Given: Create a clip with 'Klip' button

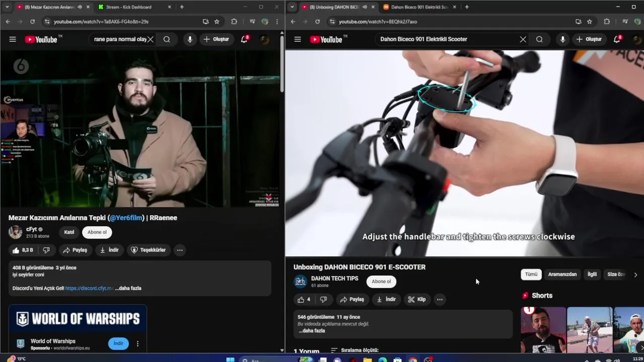Looking at the screenshot, I should (417, 299).
